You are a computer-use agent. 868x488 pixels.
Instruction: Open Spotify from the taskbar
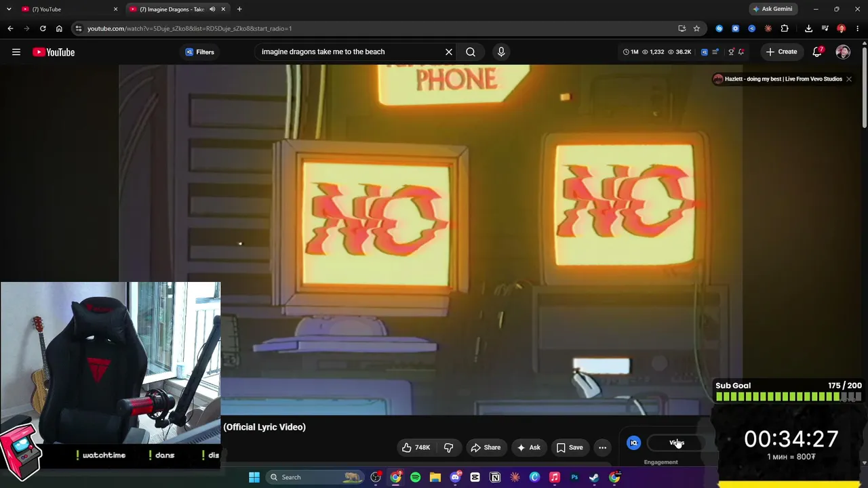click(x=416, y=477)
